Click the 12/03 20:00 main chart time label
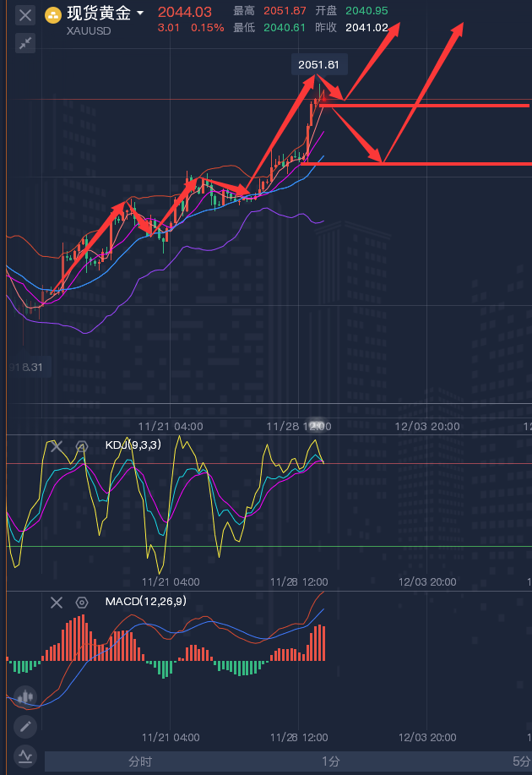Viewport: 532px width, 775px height. tap(427, 426)
